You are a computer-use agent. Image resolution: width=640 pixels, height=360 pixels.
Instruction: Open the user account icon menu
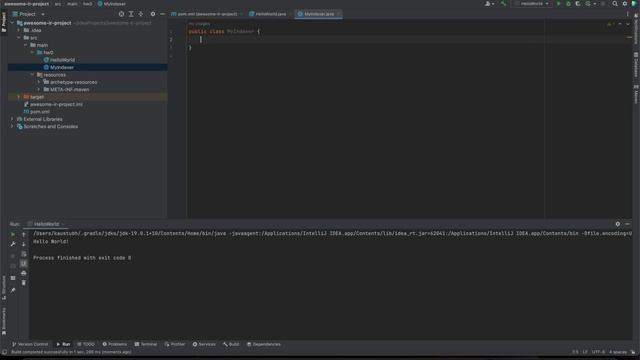pos(489,4)
